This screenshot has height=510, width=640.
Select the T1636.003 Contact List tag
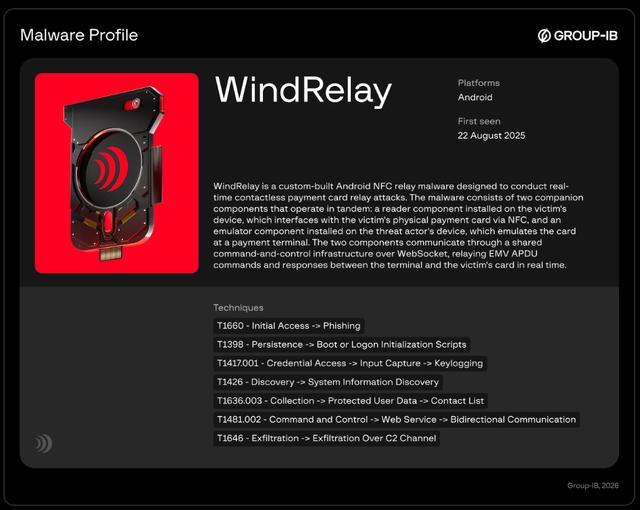[x=351, y=401]
